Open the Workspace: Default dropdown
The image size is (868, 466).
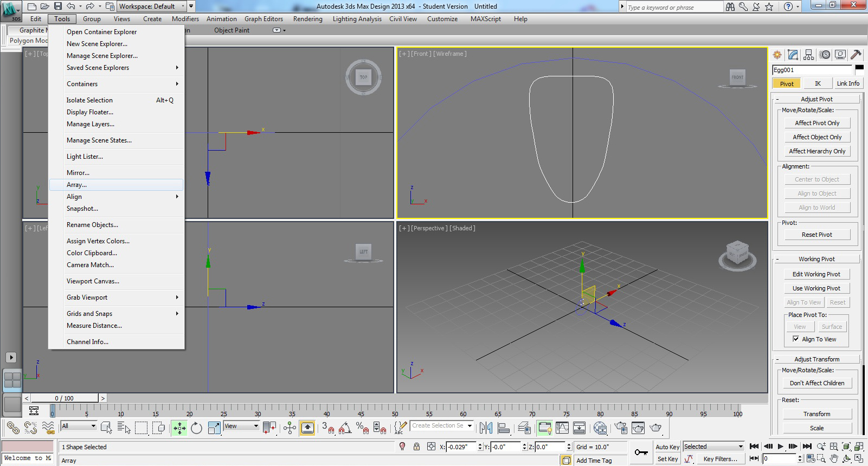[152, 7]
